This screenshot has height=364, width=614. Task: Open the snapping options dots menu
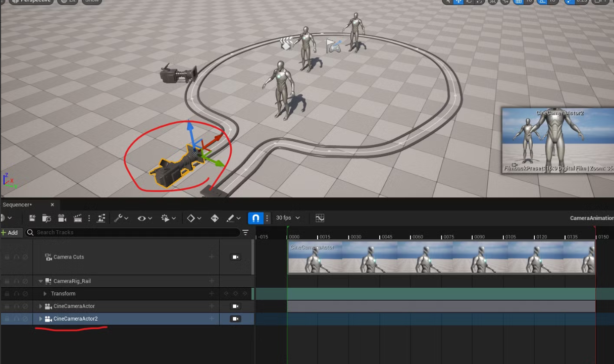[x=267, y=218]
